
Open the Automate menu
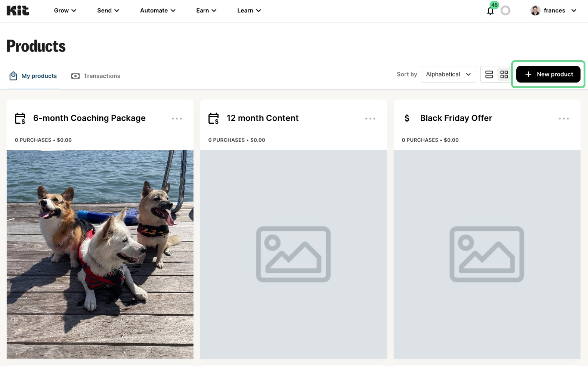click(158, 11)
